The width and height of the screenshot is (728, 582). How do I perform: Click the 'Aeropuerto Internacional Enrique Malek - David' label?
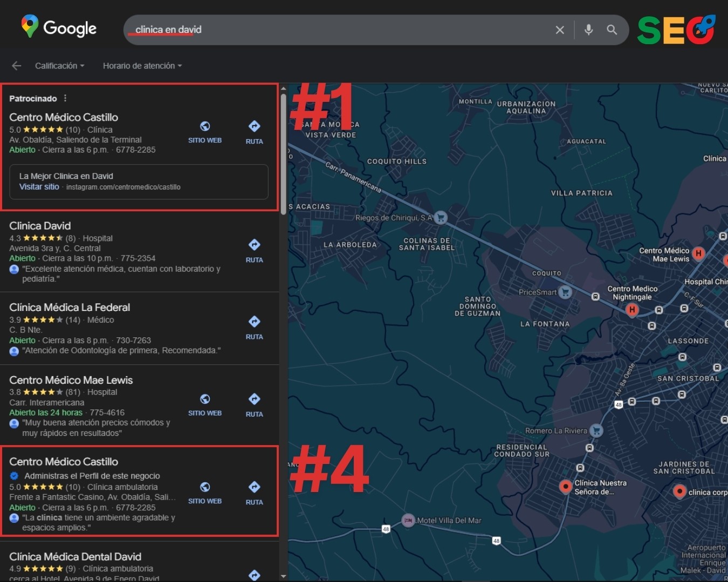704,559
